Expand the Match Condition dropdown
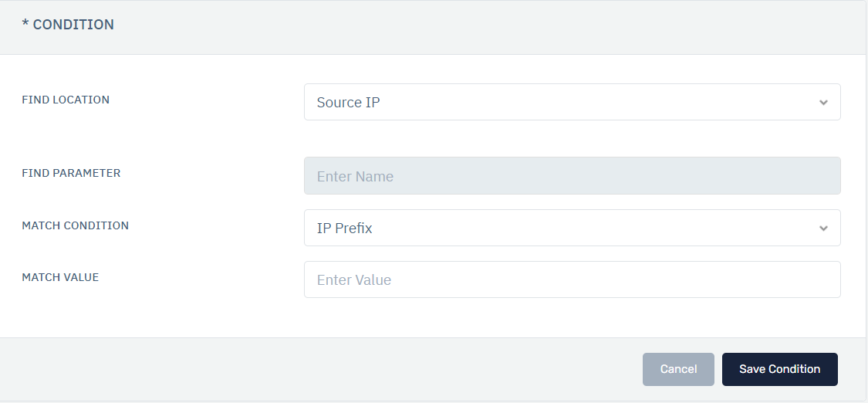The height and width of the screenshot is (403, 868). pos(571,228)
